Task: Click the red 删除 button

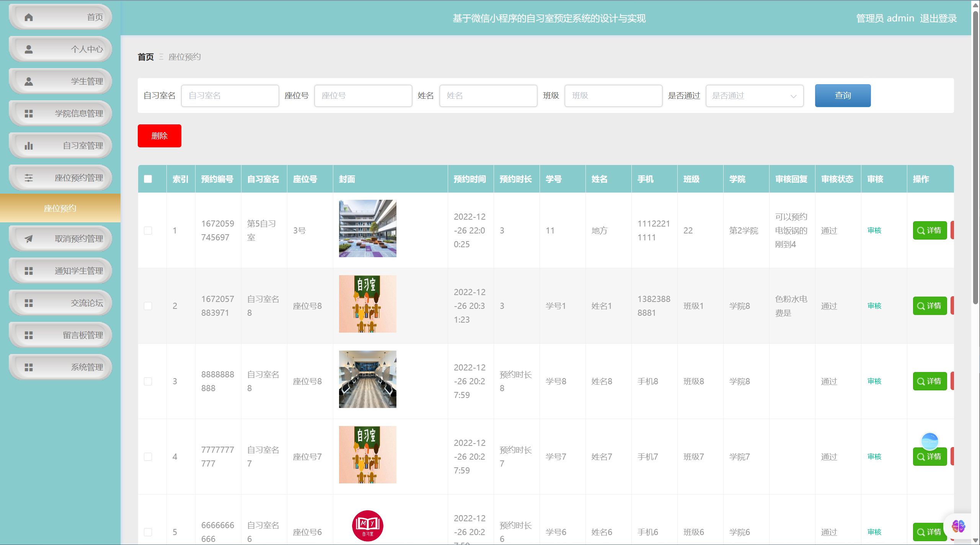Action: pyautogui.click(x=159, y=136)
